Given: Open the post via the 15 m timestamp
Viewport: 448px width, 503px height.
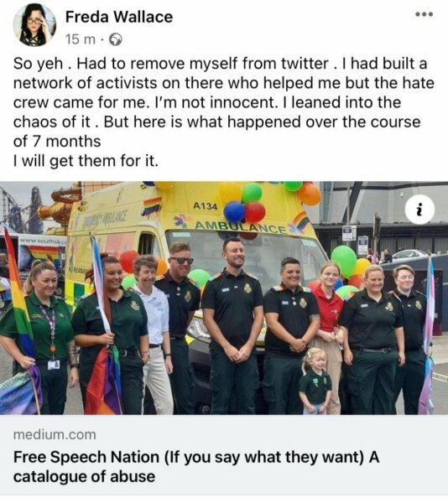Looking at the screenshot, I should [x=81, y=39].
